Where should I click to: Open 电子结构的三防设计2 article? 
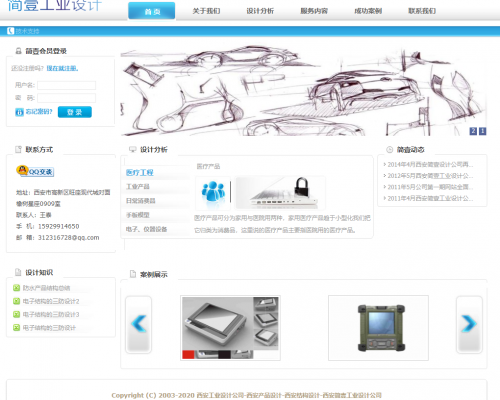click(x=51, y=301)
